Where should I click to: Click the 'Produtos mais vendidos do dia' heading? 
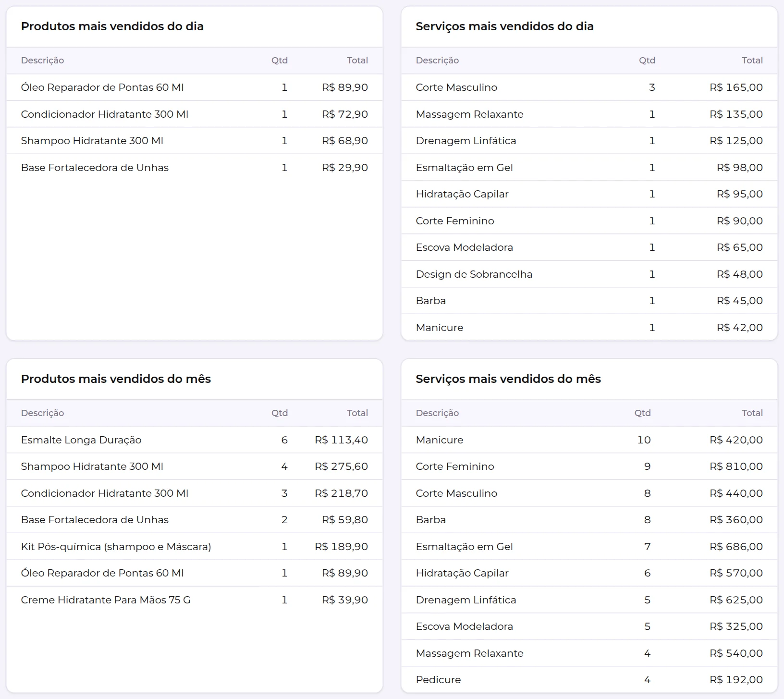[x=112, y=26]
